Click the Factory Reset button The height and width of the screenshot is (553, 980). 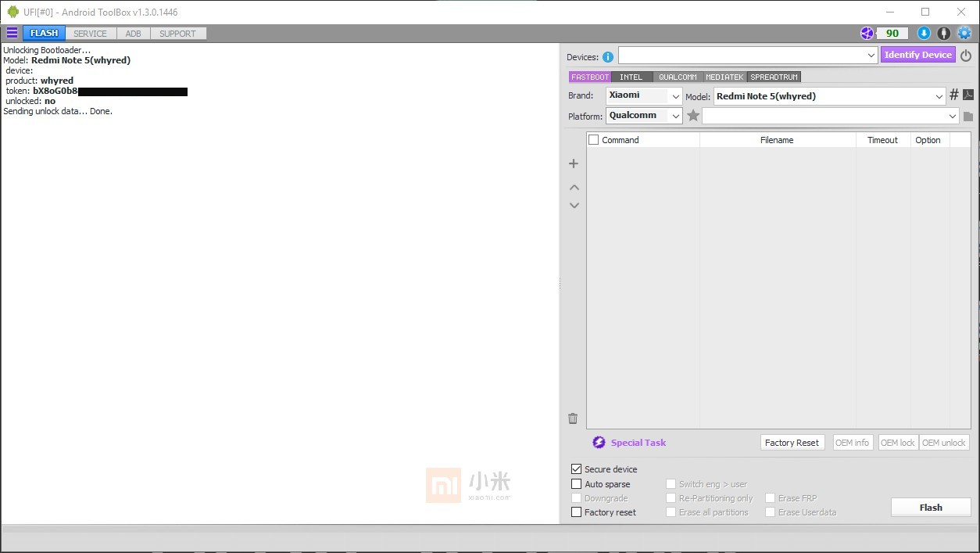click(792, 443)
